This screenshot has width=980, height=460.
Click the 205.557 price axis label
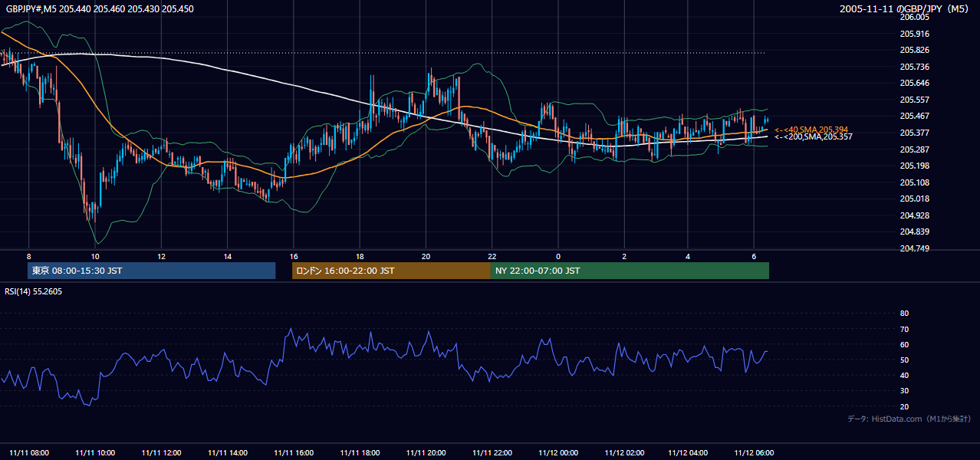pyautogui.click(x=914, y=100)
